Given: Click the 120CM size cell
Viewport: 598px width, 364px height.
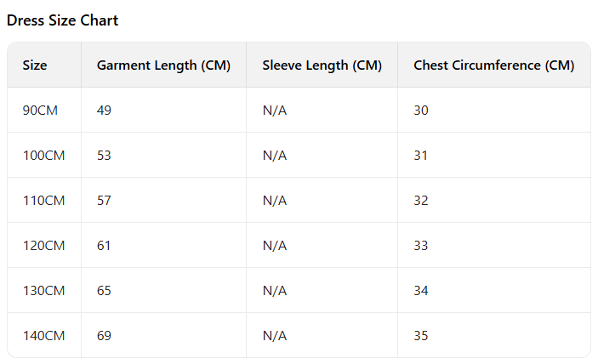Looking at the screenshot, I should [43, 246].
